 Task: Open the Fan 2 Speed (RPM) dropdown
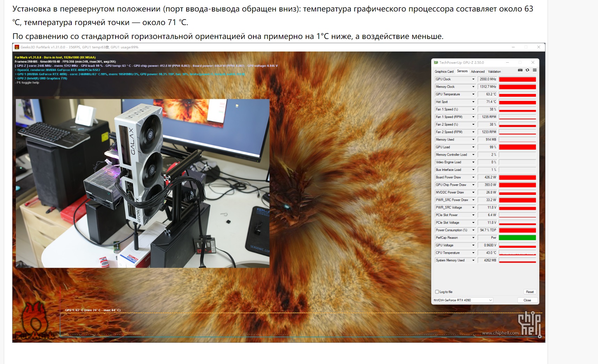tap(473, 132)
